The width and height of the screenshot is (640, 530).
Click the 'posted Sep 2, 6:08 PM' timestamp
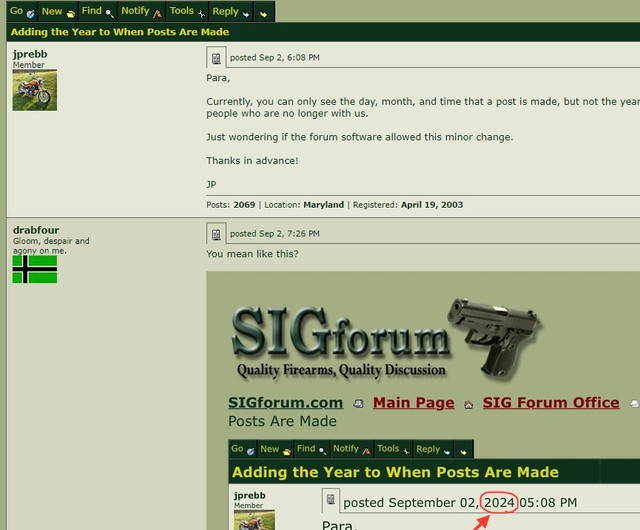coord(275,58)
